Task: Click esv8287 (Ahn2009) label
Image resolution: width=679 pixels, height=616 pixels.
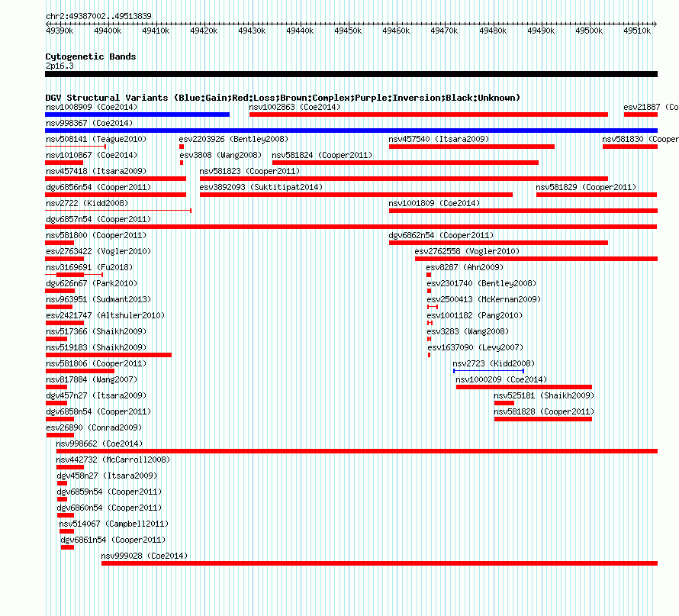Action: click(465, 267)
